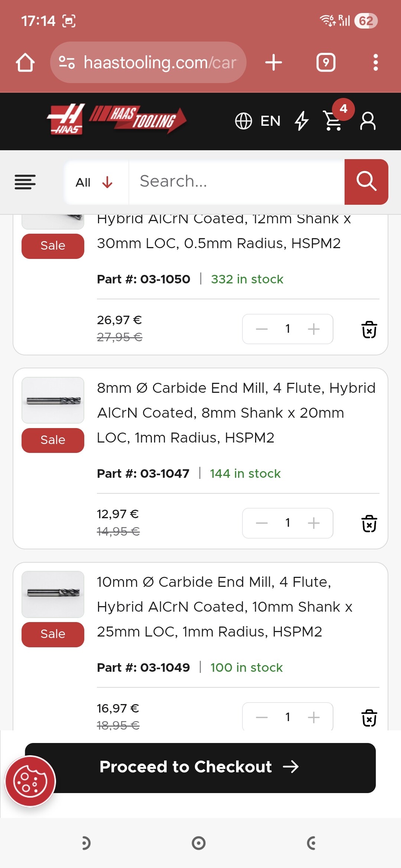
Task: Open the EN language selector
Action: coord(258,121)
